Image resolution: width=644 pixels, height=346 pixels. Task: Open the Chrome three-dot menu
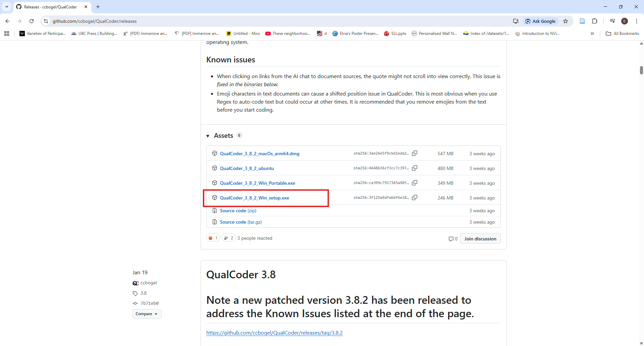636,21
